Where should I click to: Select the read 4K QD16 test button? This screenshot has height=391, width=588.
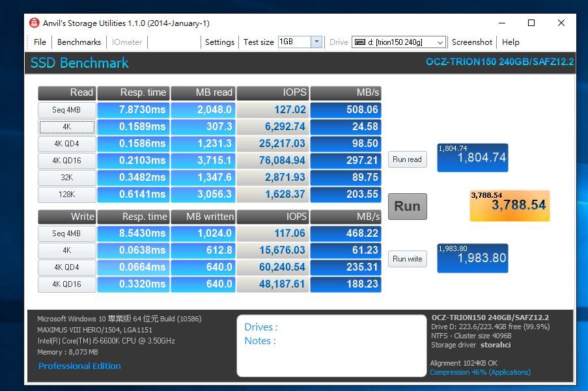[x=67, y=161]
